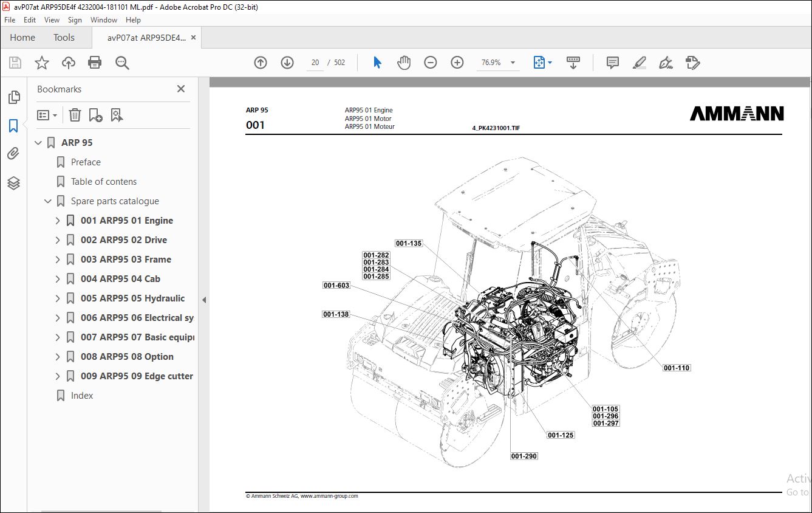Open the Window menu
Screen dimensions: 812x513
coord(104,20)
